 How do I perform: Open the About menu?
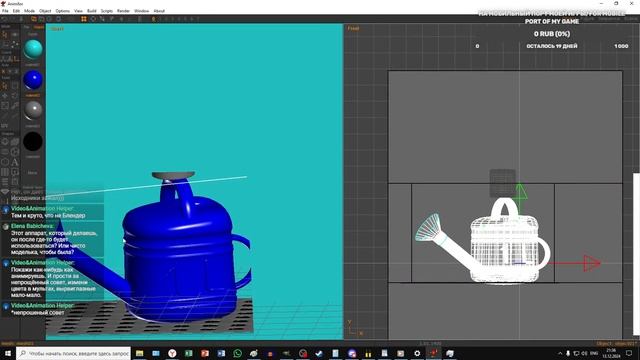(159, 11)
